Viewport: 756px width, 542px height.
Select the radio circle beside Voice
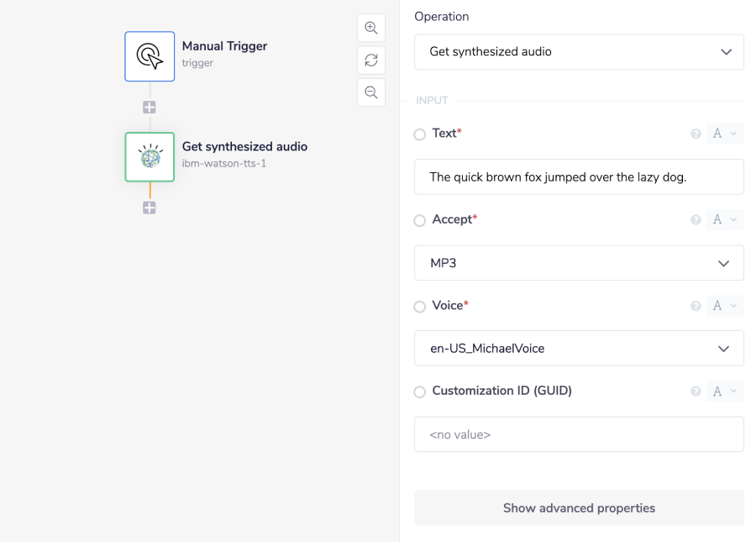tap(419, 306)
